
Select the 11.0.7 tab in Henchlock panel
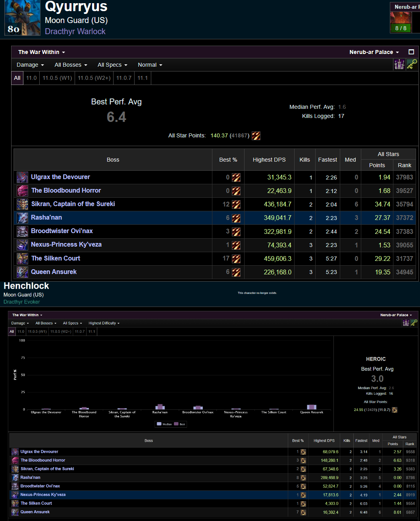click(x=79, y=331)
